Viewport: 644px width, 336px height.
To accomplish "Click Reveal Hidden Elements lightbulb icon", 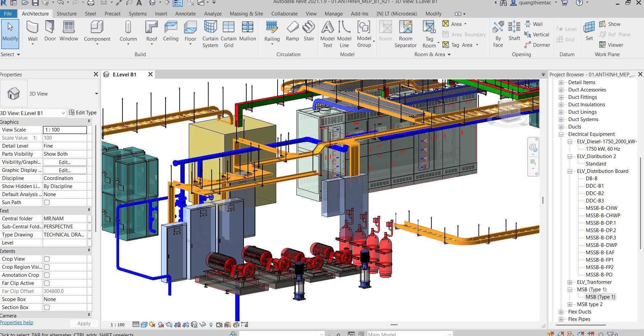I will [x=211, y=325].
